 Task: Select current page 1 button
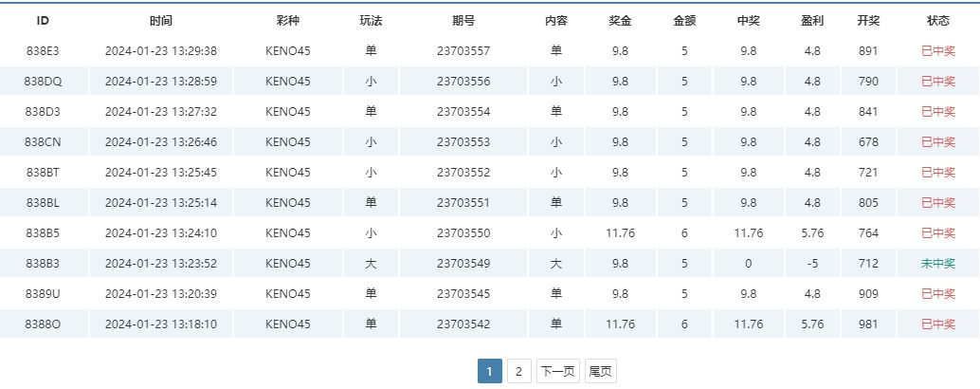(489, 372)
